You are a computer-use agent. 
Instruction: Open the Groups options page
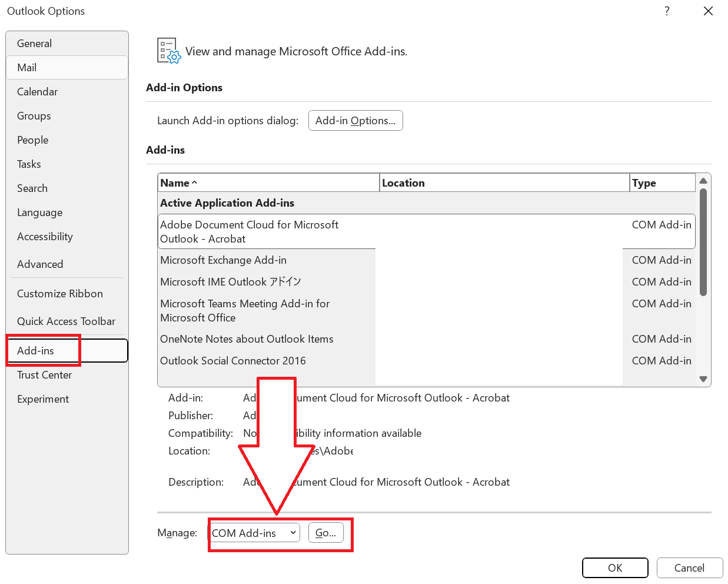click(x=67, y=116)
